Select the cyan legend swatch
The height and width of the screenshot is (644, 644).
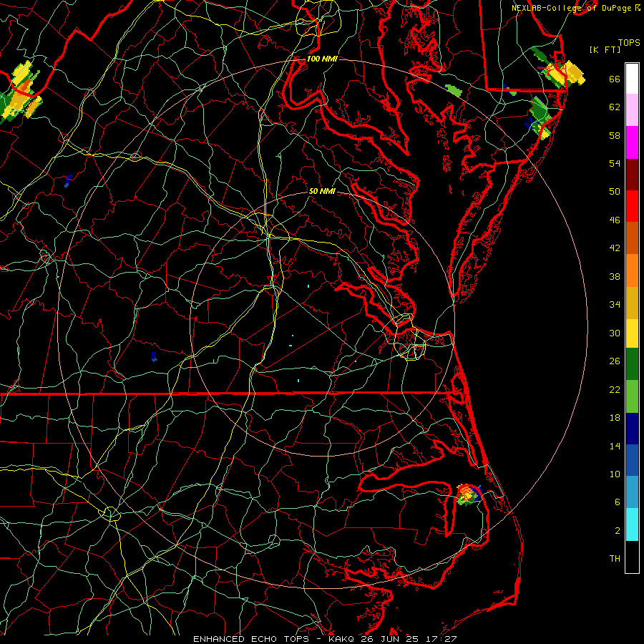632,525
